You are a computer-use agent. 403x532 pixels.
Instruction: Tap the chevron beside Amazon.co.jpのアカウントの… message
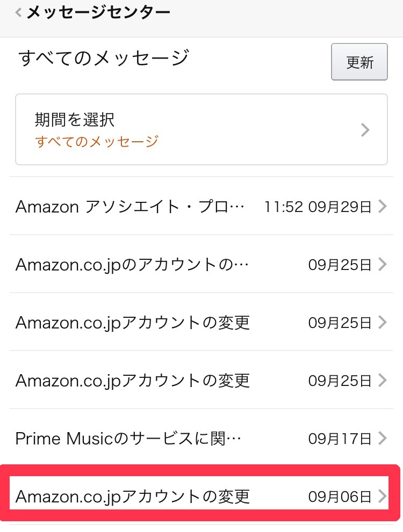click(x=382, y=264)
